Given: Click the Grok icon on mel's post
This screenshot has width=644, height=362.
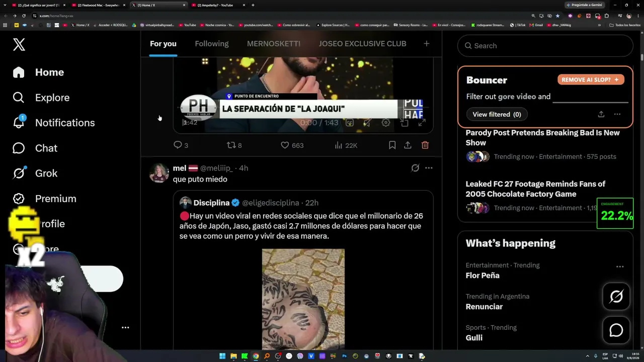Looking at the screenshot, I should pos(415,168).
